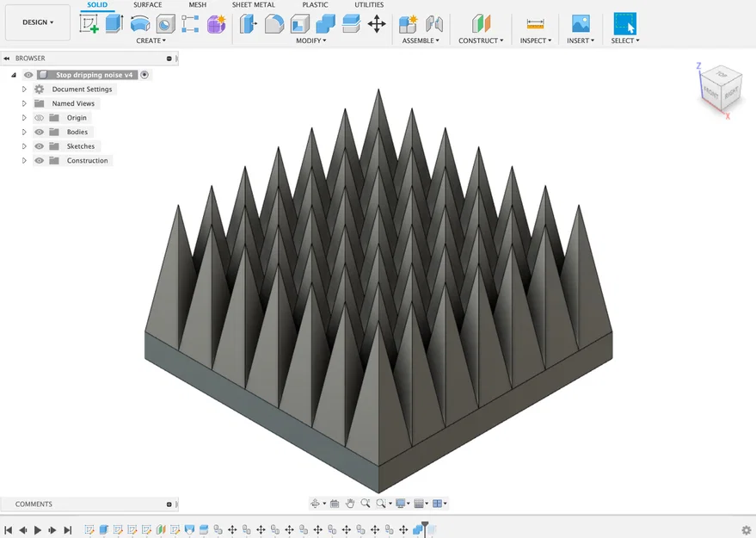
Task: Click the Look At icon
Action: pyautogui.click(x=334, y=504)
